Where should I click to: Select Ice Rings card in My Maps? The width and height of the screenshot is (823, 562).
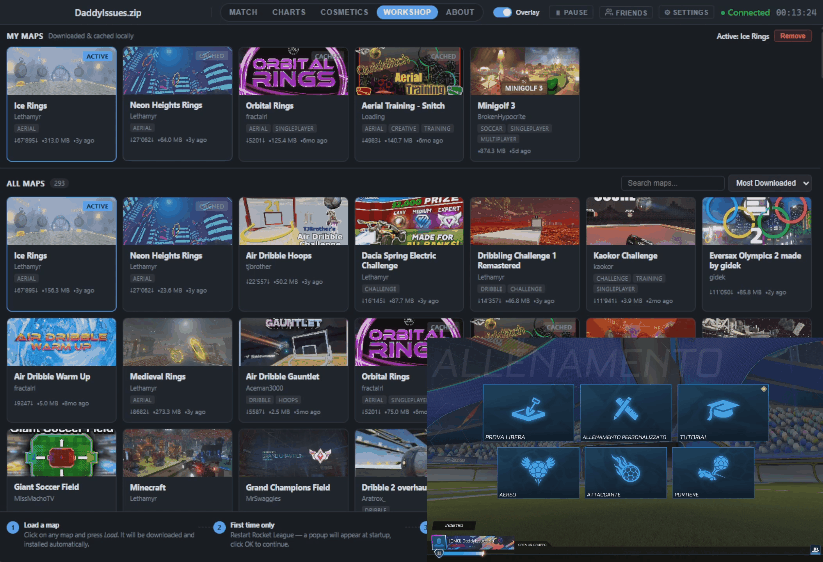(61, 104)
